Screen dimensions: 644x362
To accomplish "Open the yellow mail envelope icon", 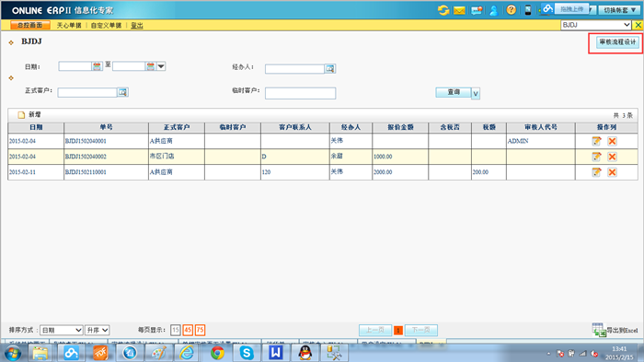I will click(459, 10).
